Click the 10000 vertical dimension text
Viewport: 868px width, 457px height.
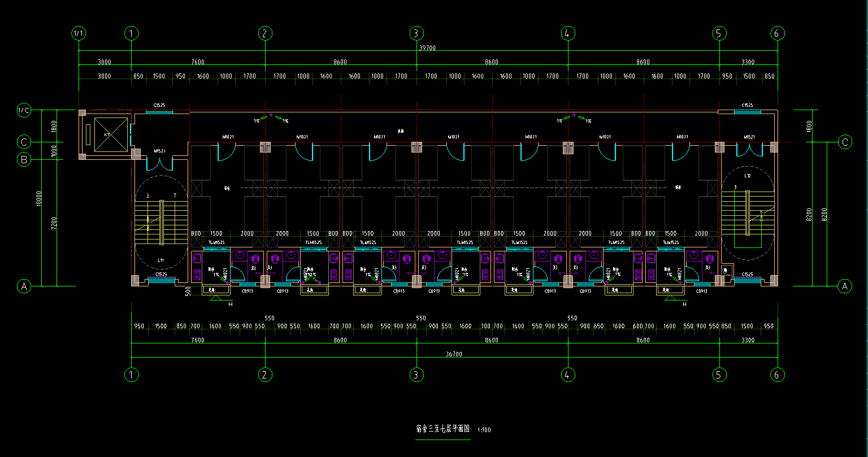pos(39,198)
